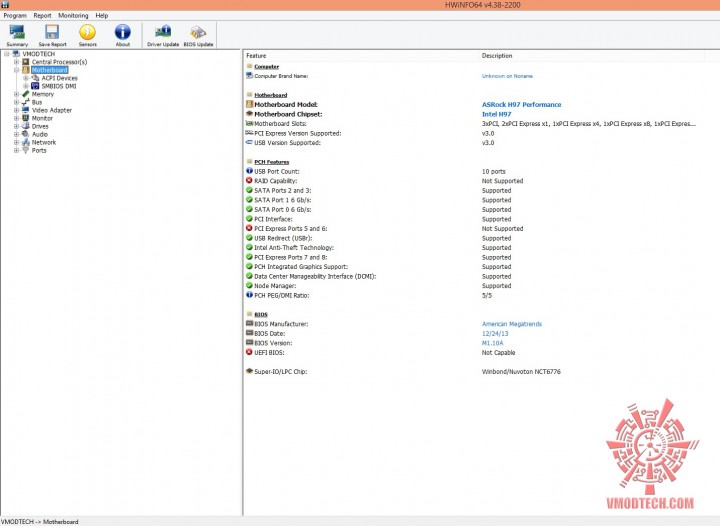Screen dimensions: 720x526
Task: Click the Drives tree icon
Action: pyautogui.click(x=26, y=126)
